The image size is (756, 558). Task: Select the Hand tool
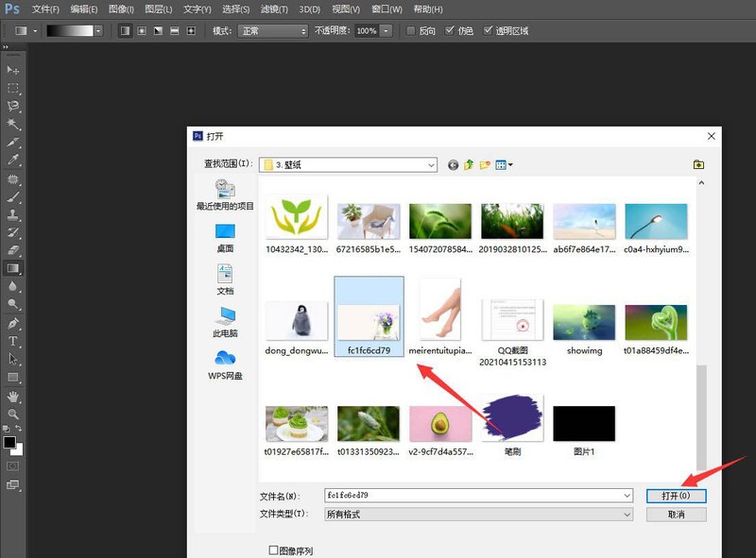coord(13,397)
